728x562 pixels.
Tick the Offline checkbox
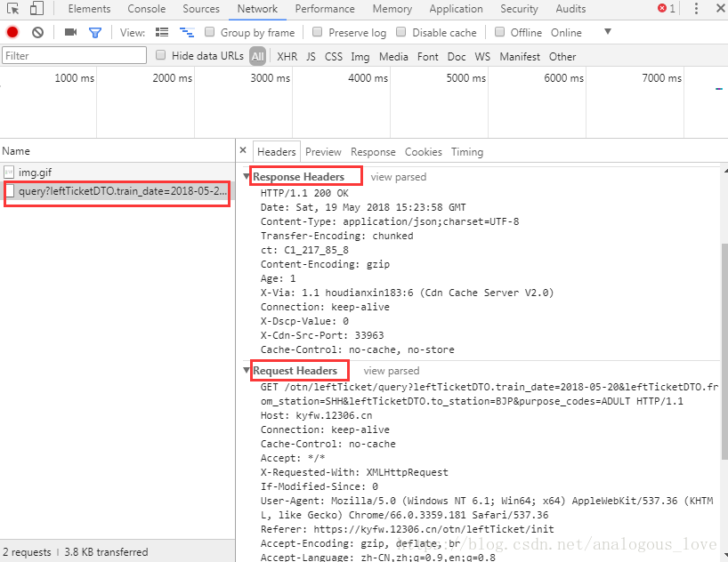point(499,31)
